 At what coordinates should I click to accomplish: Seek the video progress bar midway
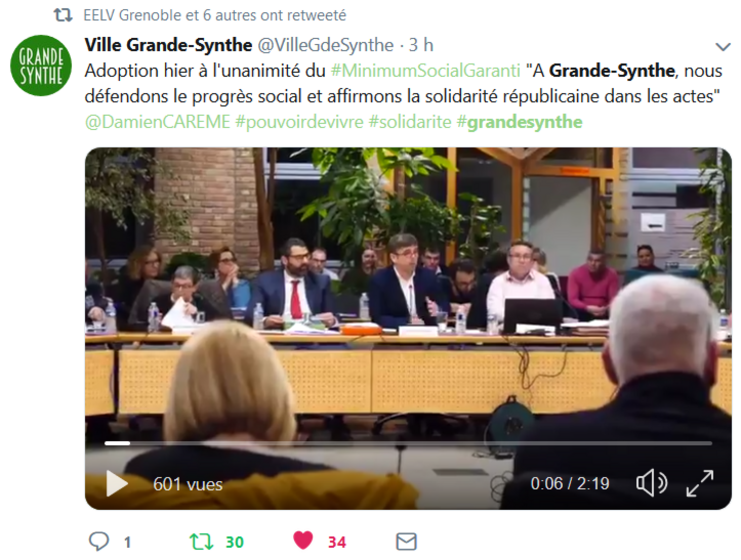(x=408, y=443)
